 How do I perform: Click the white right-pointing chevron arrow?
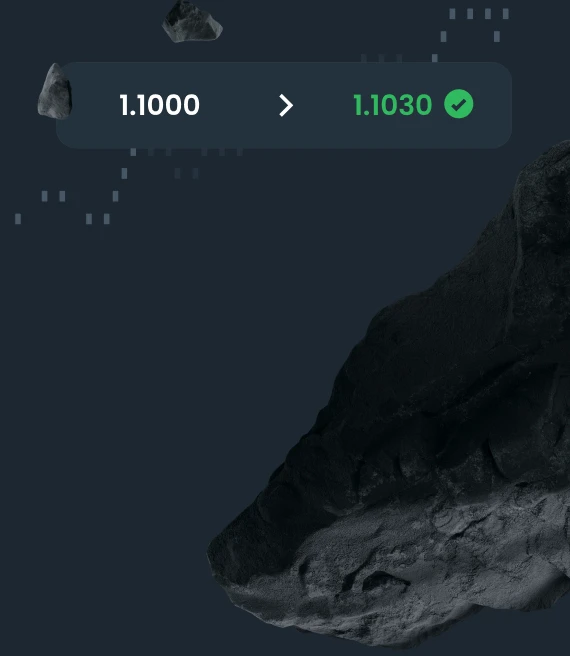pyautogui.click(x=286, y=105)
